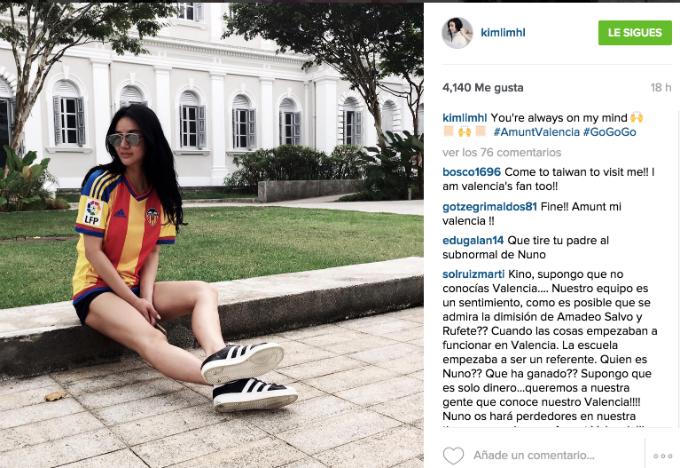This screenshot has height=468, width=680.
Task: Click the '18 h' post timestamp
Action: pyautogui.click(x=661, y=88)
